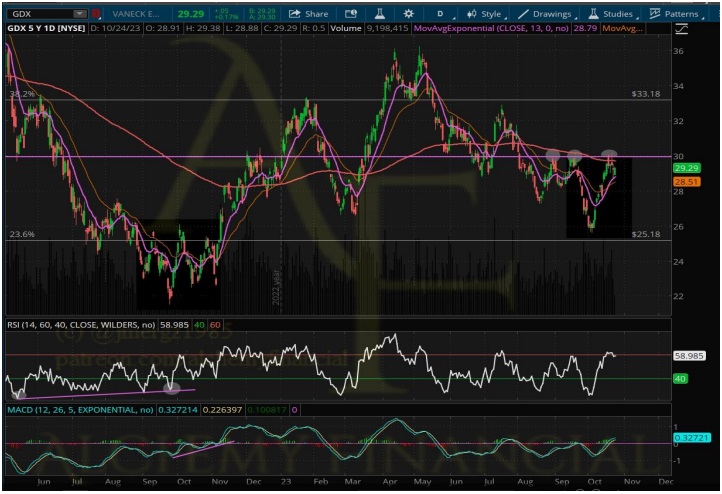The height and width of the screenshot is (494, 722).
Task: Click the red symbol link icon
Action: (95, 15)
